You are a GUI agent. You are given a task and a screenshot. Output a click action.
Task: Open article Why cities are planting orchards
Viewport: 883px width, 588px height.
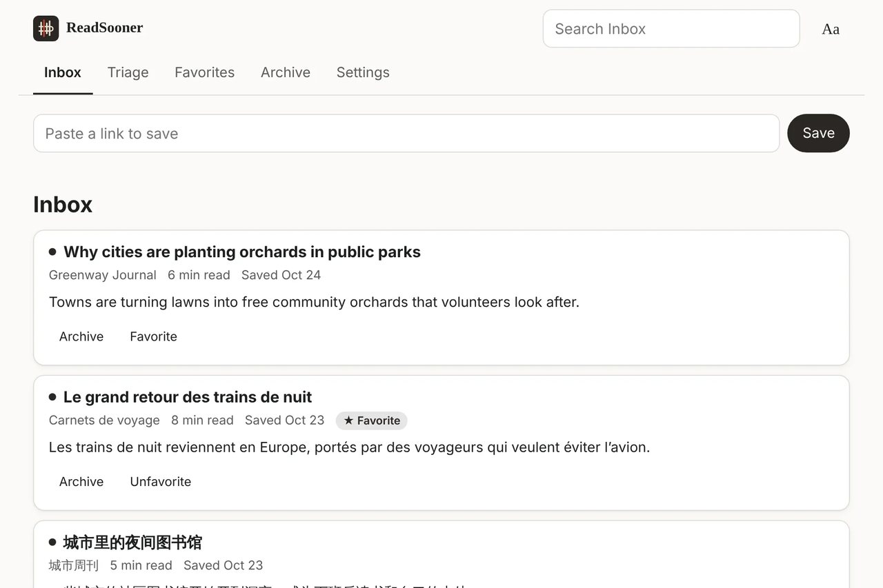[x=242, y=252]
